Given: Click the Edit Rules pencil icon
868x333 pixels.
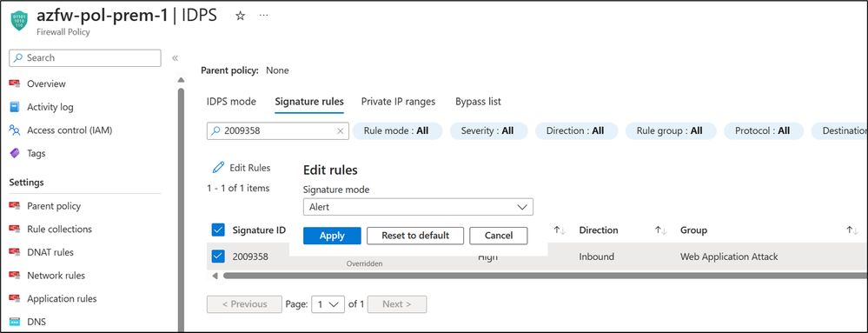Looking at the screenshot, I should [219, 167].
